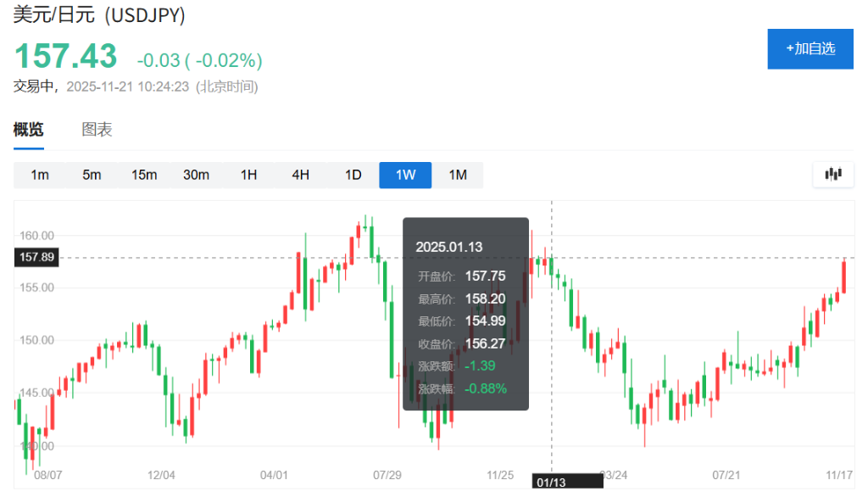Select the 1m timeframe
Viewport: 868px width, 497px height.
tap(40, 175)
